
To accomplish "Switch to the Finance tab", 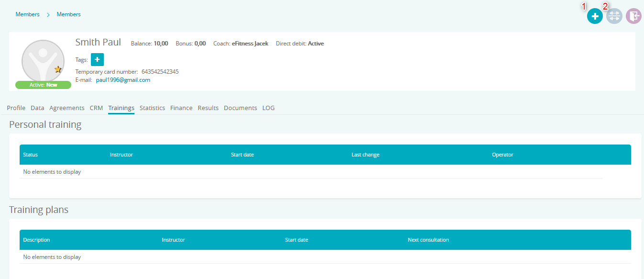I will (181, 108).
